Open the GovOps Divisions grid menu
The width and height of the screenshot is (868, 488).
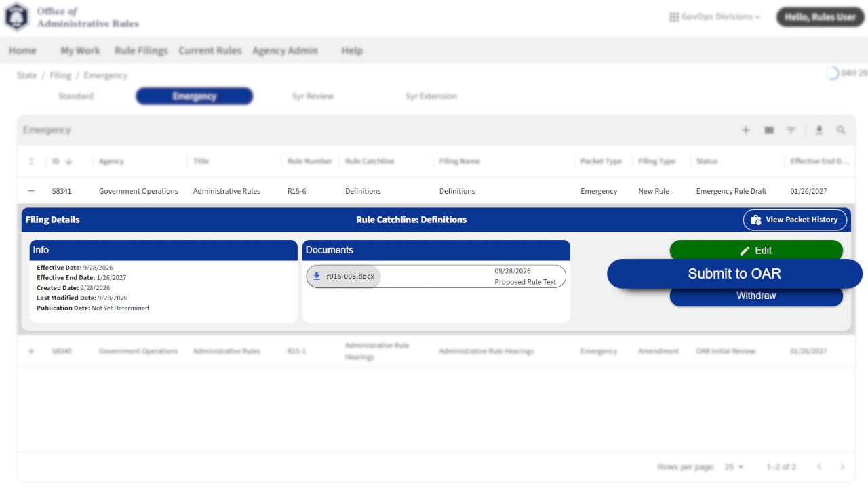point(715,17)
